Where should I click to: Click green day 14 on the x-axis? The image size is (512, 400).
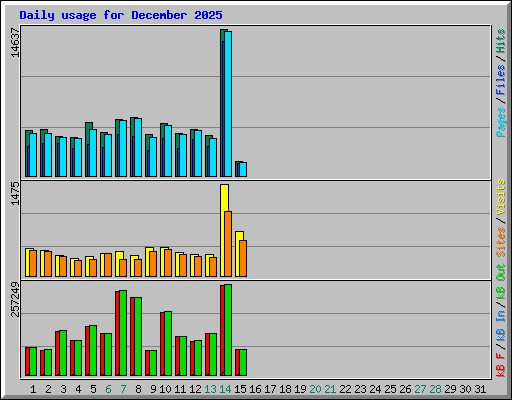click(225, 389)
